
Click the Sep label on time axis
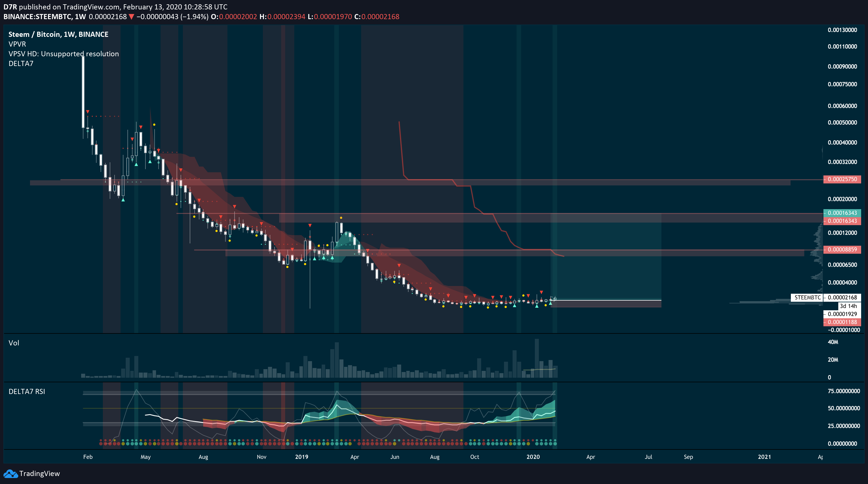coord(688,457)
